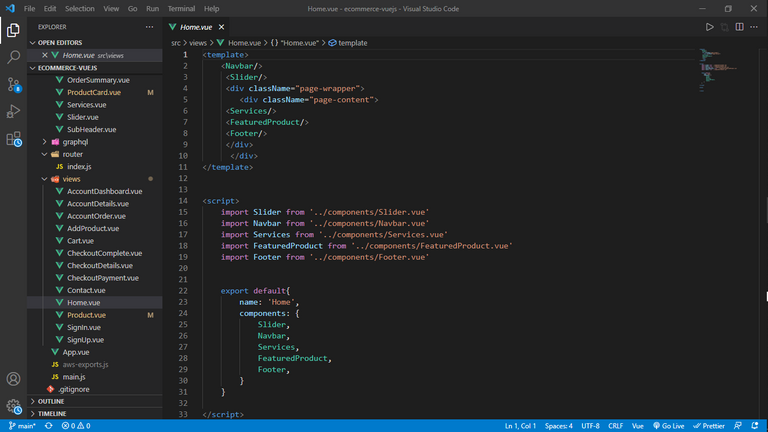This screenshot has width=768, height=432.
Task: Open main.js file
Action: click(74, 377)
